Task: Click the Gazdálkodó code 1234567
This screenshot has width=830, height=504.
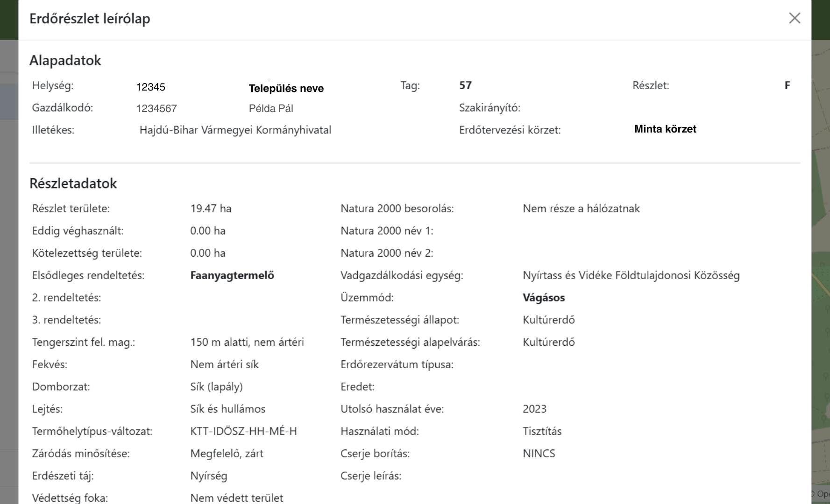Action: (x=156, y=109)
